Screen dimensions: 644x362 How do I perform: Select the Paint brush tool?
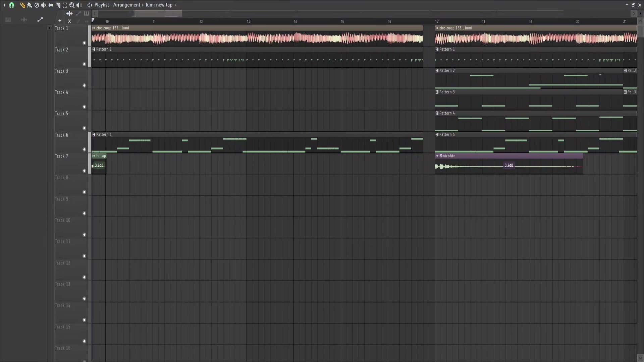[30, 5]
